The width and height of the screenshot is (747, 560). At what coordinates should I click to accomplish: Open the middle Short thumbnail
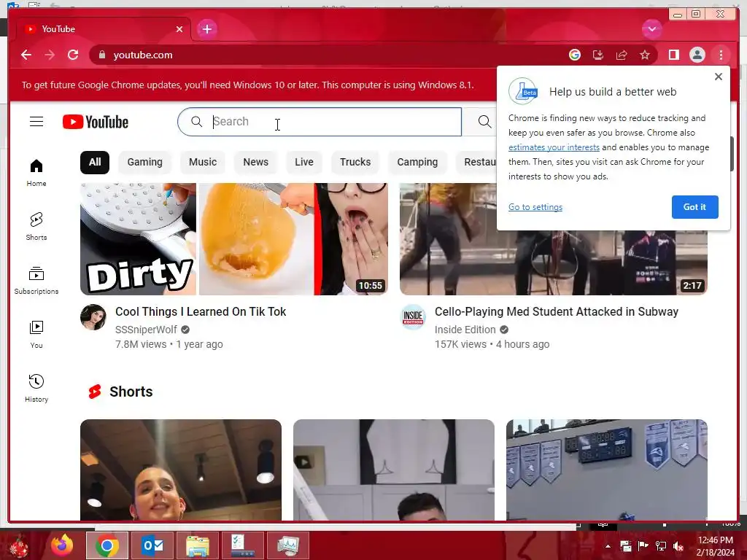click(393, 470)
